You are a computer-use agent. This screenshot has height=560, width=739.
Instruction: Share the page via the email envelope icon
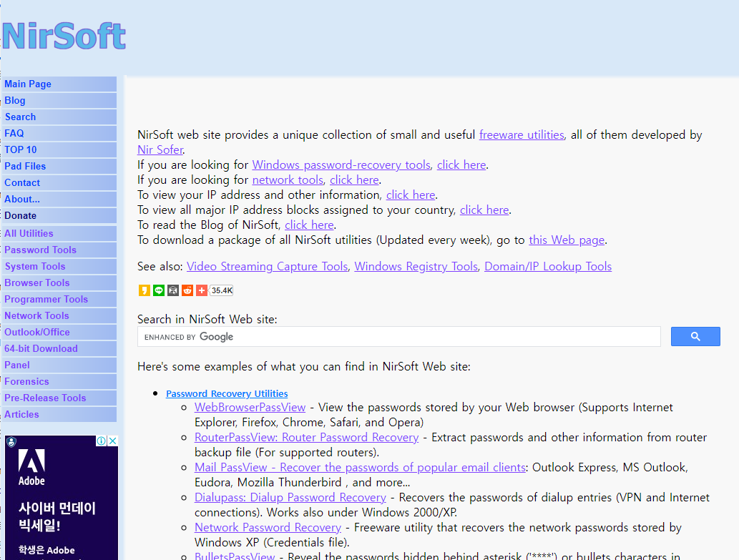click(x=173, y=290)
